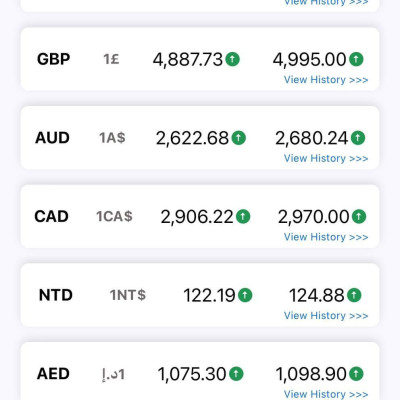Open View History for CAD
This screenshot has width=400, height=400.
[x=326, y=237]
